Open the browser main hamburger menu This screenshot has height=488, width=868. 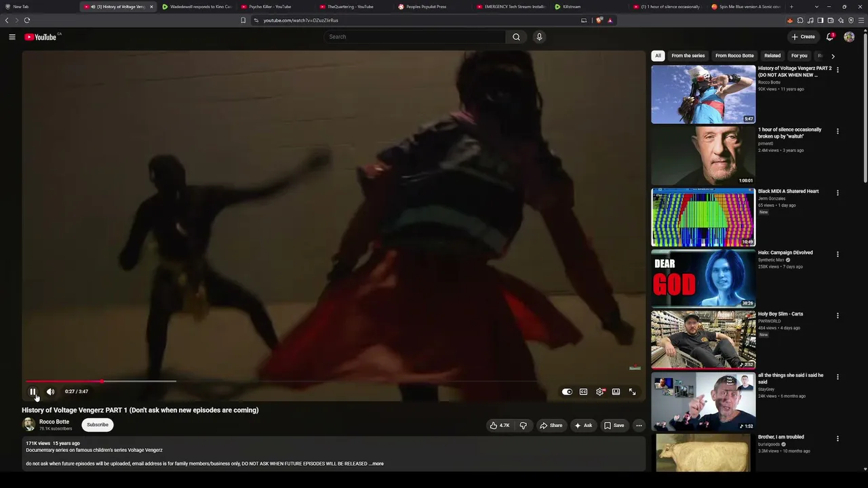[861, 20]
